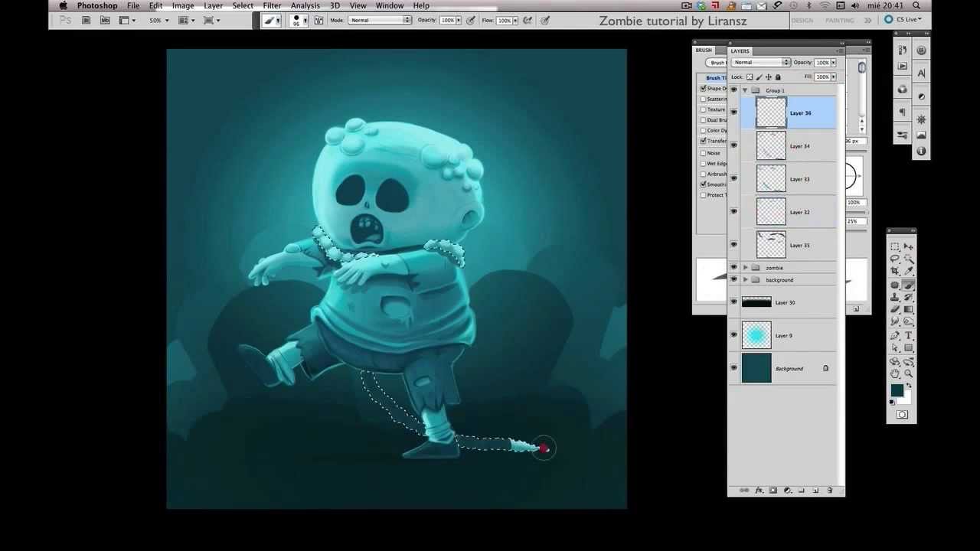Hide the Background layer eye icon
Image resolution: width=980 pixels, height=551 pixels.
pos(733,368)
